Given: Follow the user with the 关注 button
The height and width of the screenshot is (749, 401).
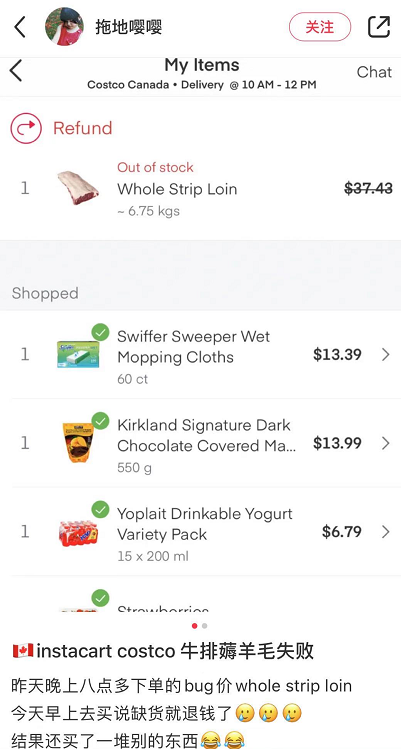Looking at the screenshot, I should coord(320,27).
